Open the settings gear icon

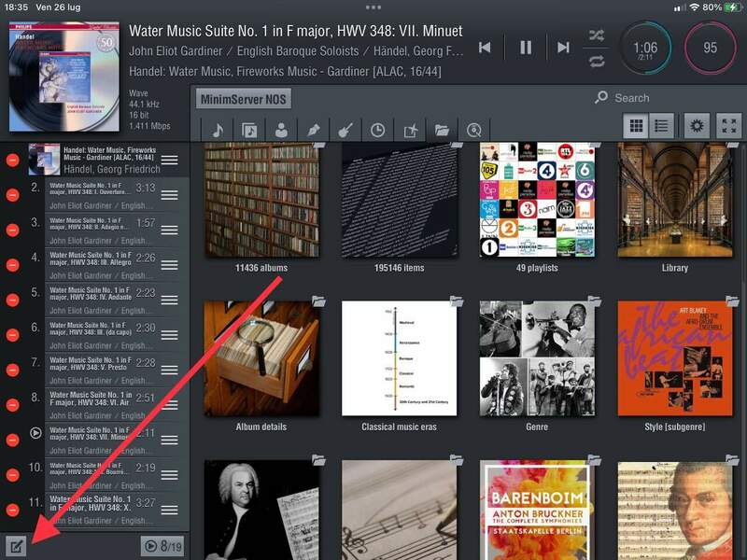[x=695, y=126]
